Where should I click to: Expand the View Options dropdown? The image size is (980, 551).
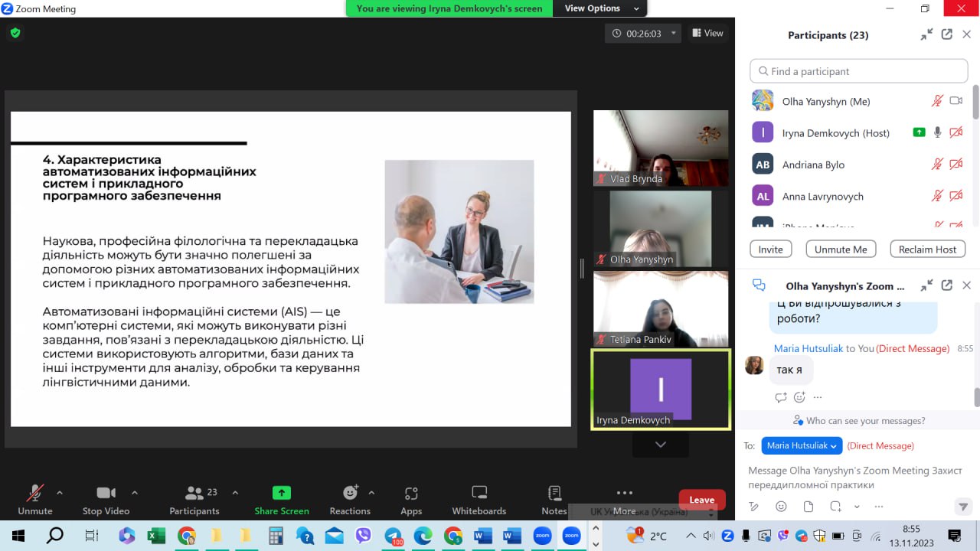[x=602, y=8]
